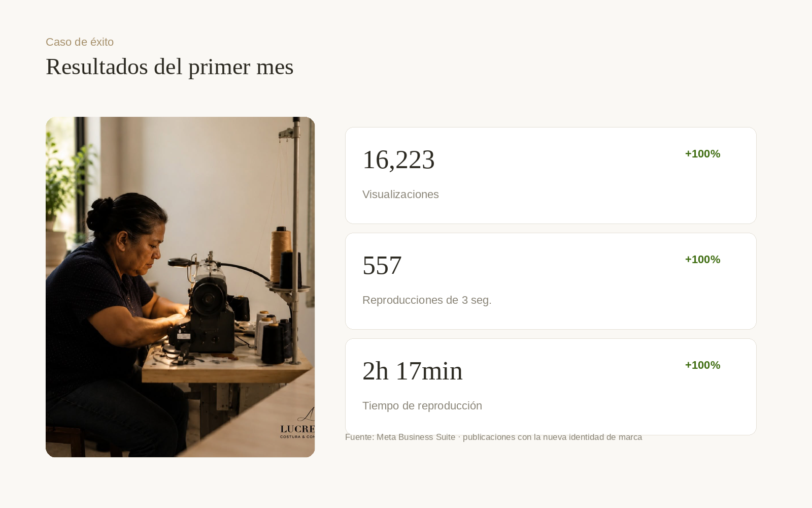Select the "Resultados del primer mes" heading
Image resolution: width=812 pixels, height=508 pixels.
[170, 67]
